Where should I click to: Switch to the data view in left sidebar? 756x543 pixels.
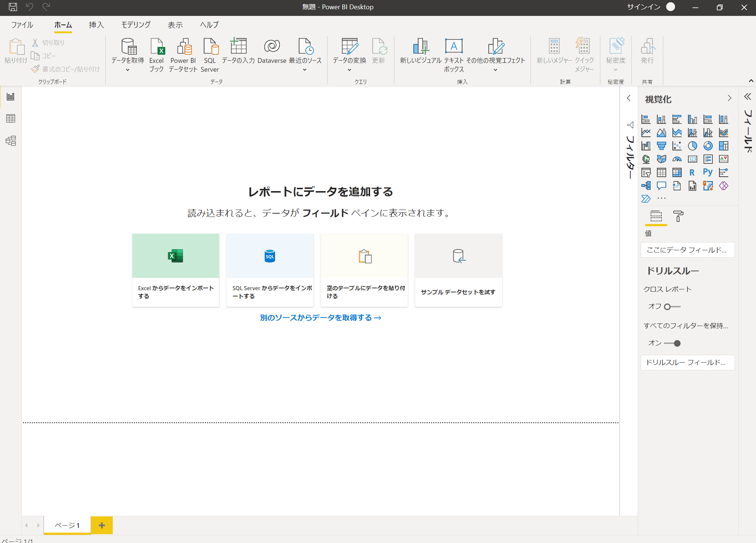click(x=10, y=118)
